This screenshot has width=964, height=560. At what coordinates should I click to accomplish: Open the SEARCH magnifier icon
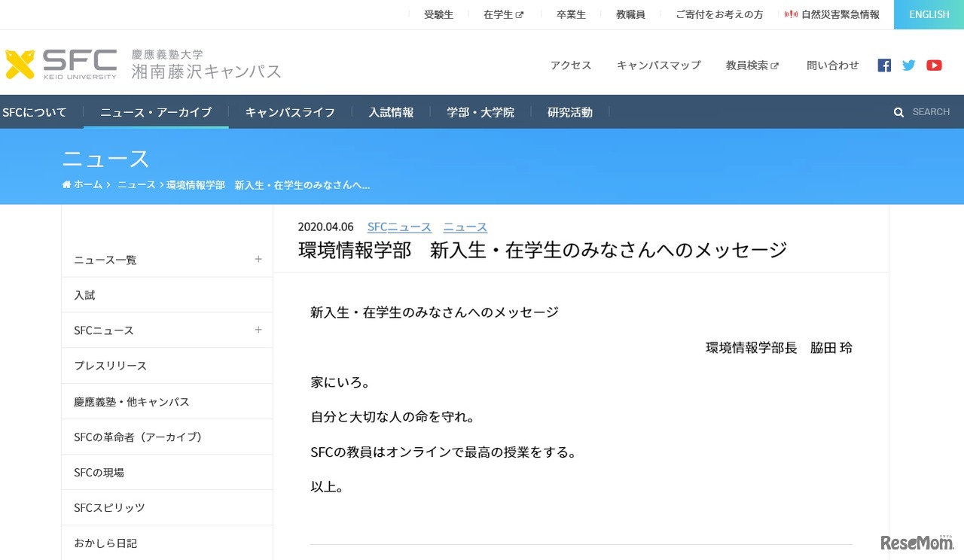[898, 111]
